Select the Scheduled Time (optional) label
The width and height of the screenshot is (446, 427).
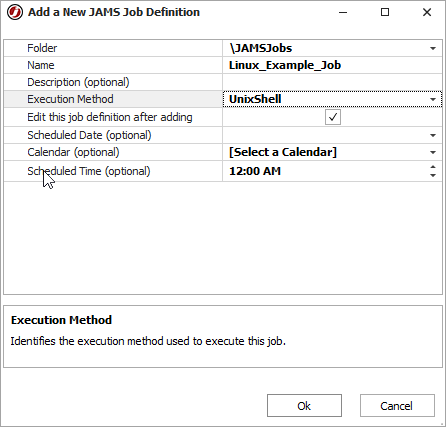click(x=89, y=171)
